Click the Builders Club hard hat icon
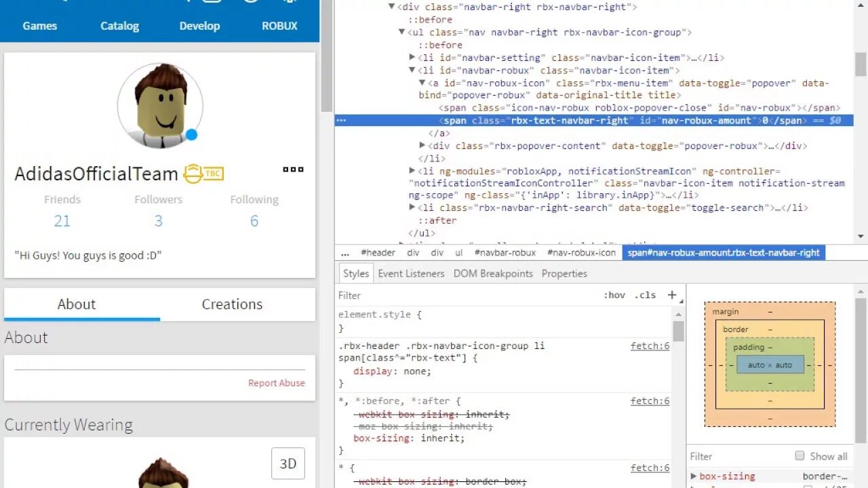This screenshot has width=868, height=488. tap(193, 174)
